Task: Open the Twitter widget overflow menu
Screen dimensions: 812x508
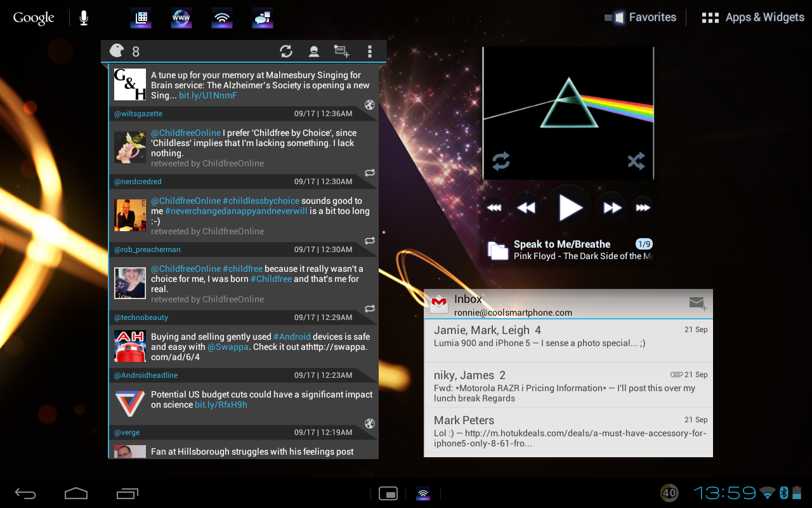Action: point(370,51)
